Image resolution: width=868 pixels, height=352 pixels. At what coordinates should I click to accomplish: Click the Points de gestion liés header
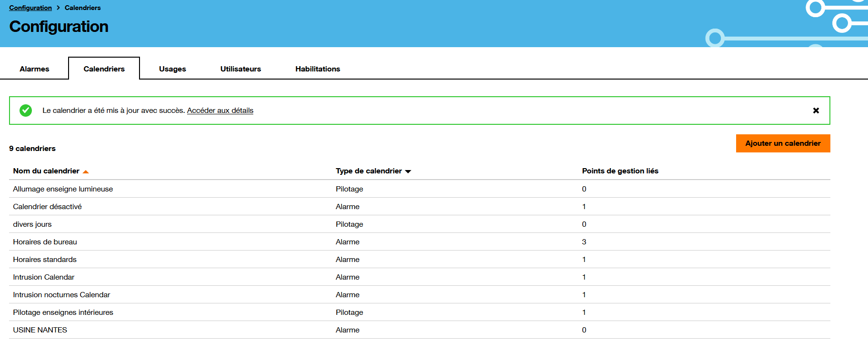(x=620, y=171)
